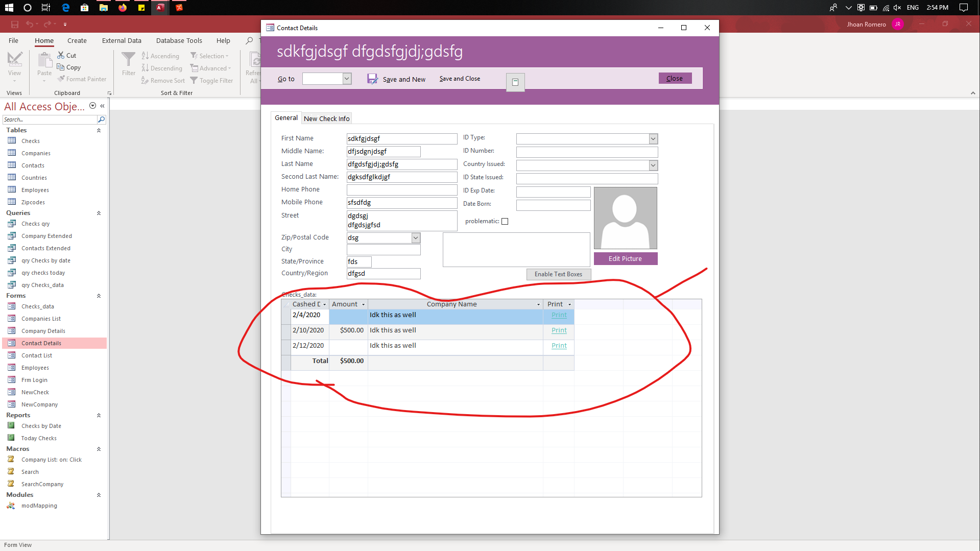Viewport: 980px width, 551px height.
Task: Switch to the External Data ribbon tab
Action: click(x=122, y=40)
